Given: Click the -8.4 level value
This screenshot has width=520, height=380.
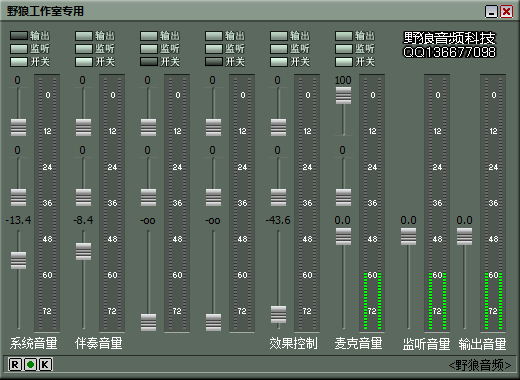Looking at the screenshot, I should point(83,220).
